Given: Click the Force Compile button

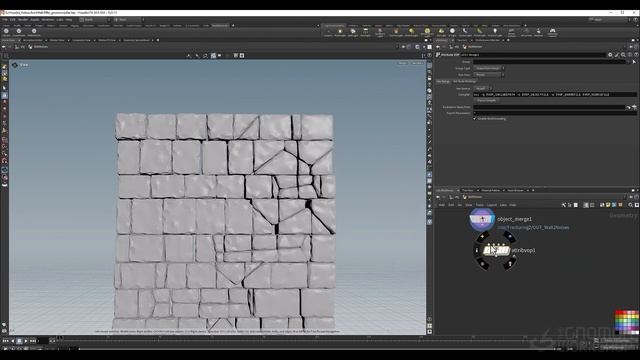Looking at the screenshot, I should (x=487, y=100).
